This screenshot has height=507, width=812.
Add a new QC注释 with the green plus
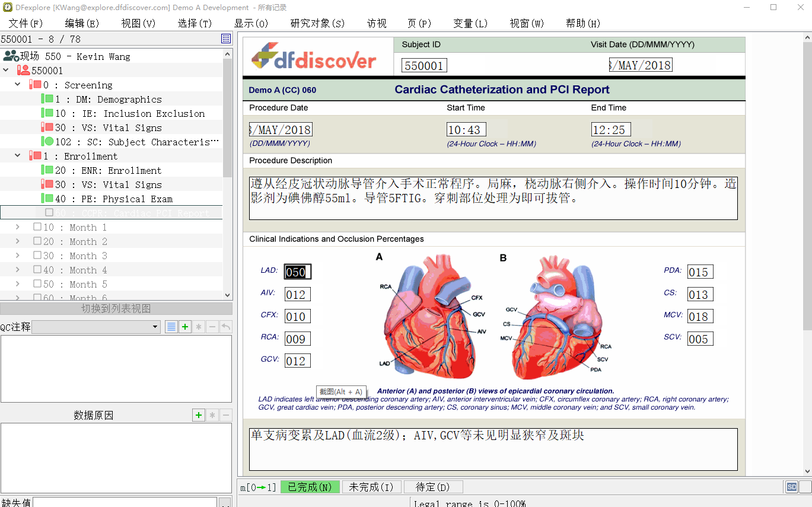(x=185, y=327)
